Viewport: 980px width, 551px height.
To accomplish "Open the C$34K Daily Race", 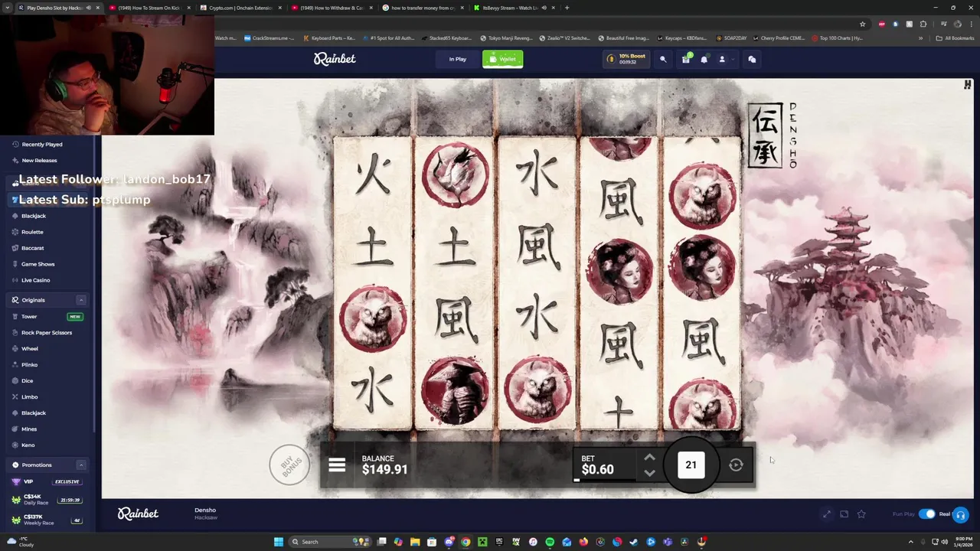I will tap(46, 499).
